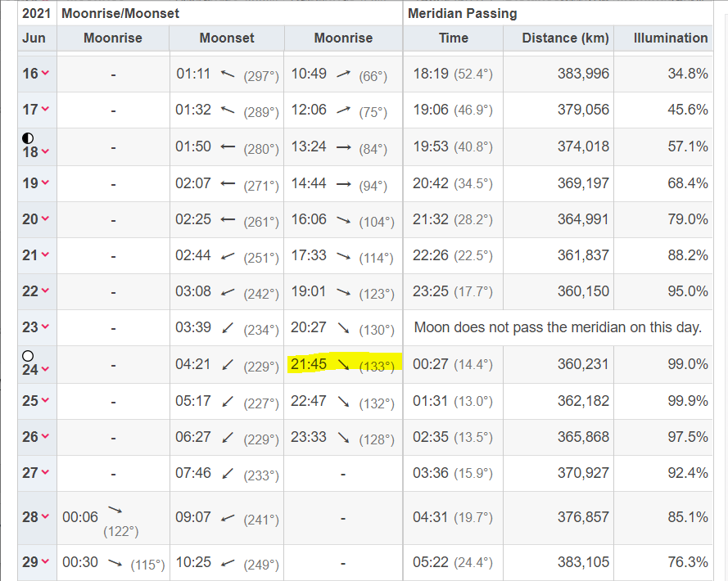Click the first quarter moon icon on Jun 18
The height and width of the screenshot is (581, 728).
29,139
